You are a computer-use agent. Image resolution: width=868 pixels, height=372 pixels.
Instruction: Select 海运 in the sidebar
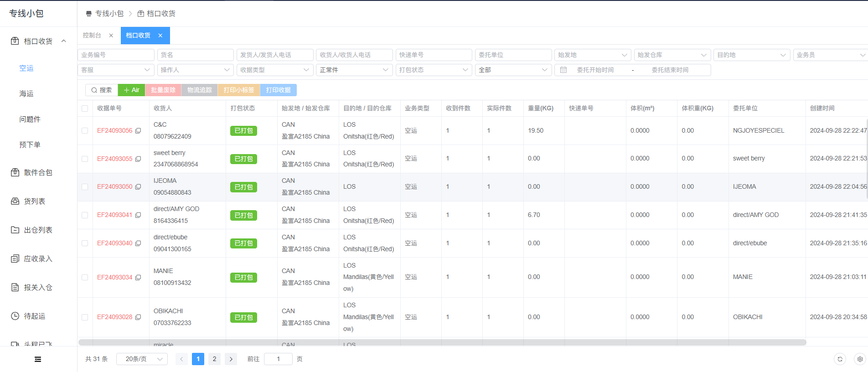[26, 94]
